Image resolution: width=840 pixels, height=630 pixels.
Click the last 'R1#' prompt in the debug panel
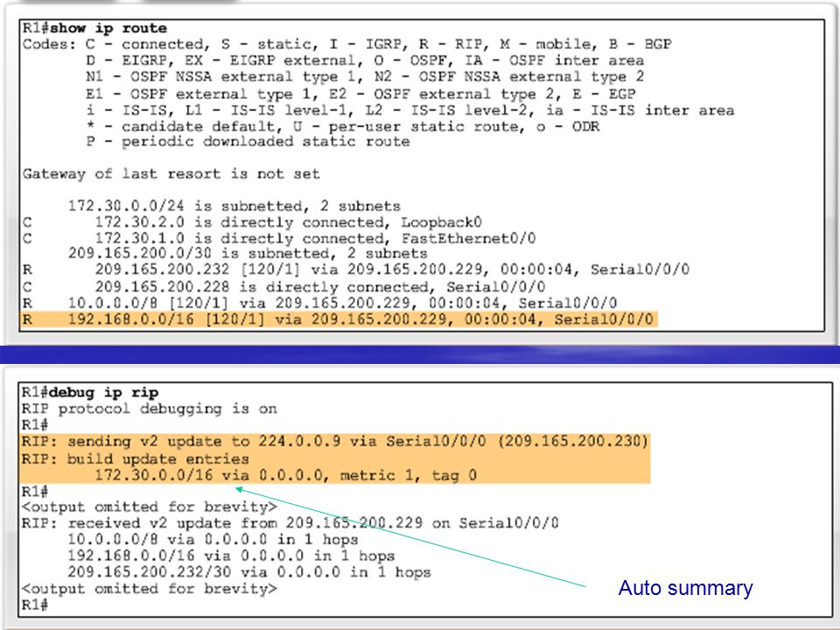tap(35, 605)
